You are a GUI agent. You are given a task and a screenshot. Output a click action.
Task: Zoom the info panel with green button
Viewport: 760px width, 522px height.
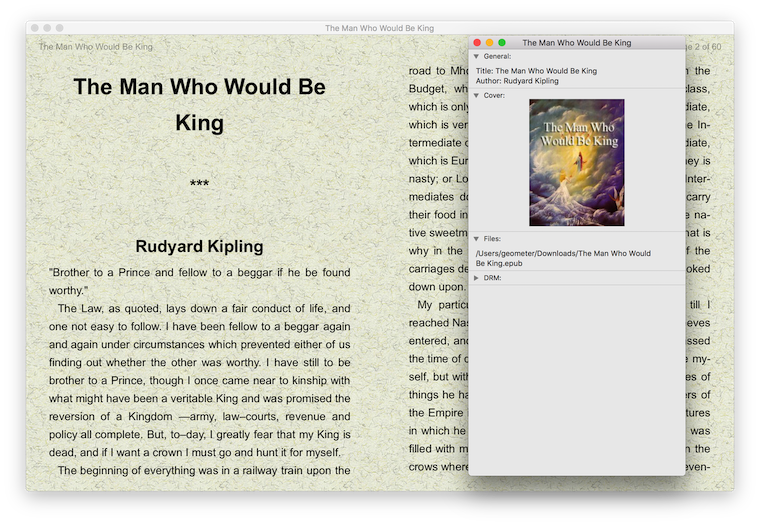click(502, 43)
